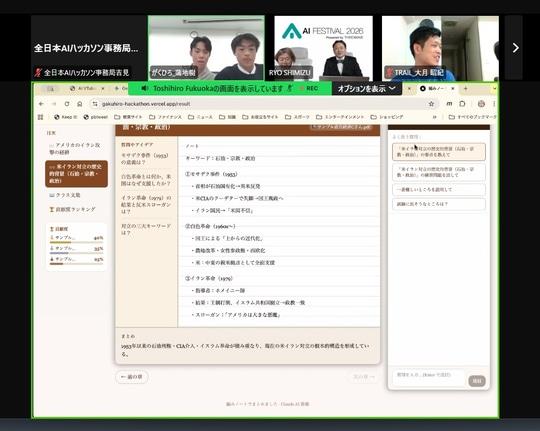Open a new browser tab with plus
This screenshot has height=431, width=540.
pos(465,89)
